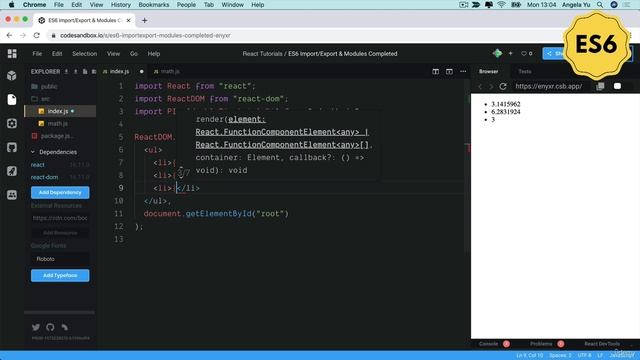
Task: Open the editor three-dots more menu
Action: (463, 71)
